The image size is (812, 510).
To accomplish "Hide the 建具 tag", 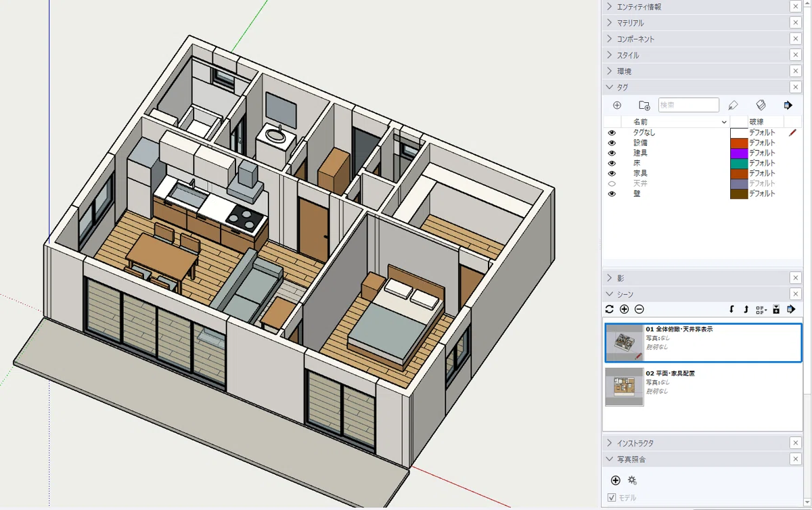I will coord(612,153).
